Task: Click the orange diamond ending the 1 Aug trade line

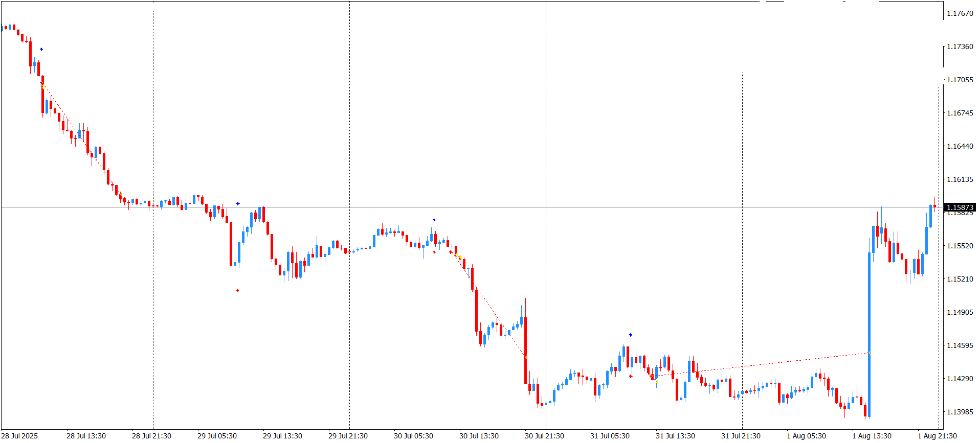Action: pyautogui.click(x=870, y=353)
